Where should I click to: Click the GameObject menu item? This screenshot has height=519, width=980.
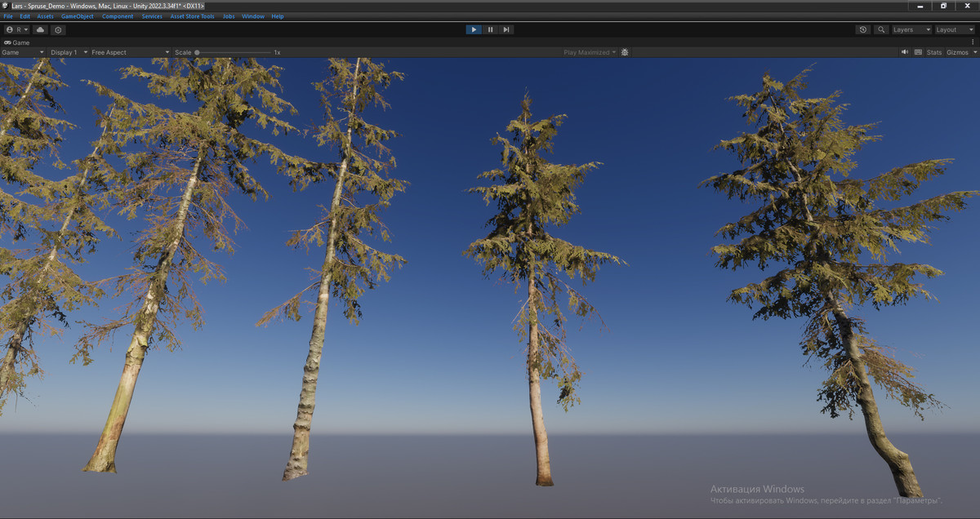pos(76,16)
